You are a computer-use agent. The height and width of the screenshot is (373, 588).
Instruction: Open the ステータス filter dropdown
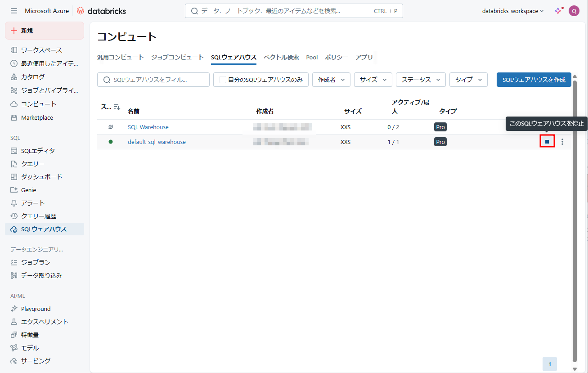coord(421,80)
